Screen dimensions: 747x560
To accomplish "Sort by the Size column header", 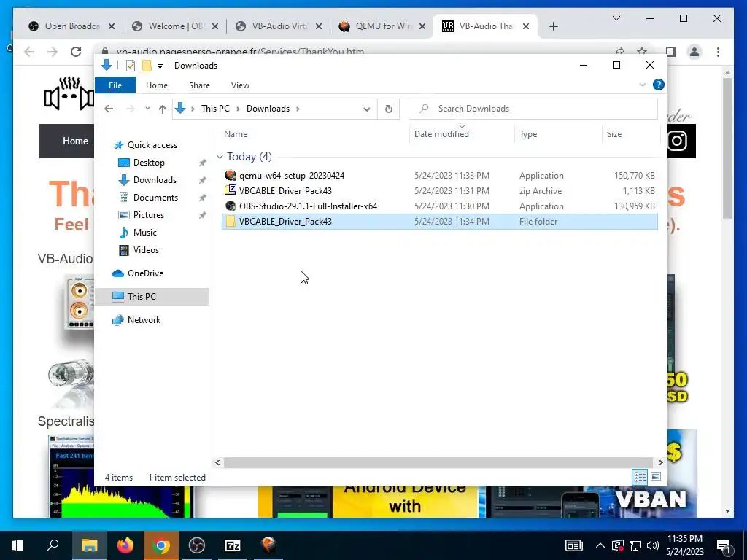I will pos(614,134).
